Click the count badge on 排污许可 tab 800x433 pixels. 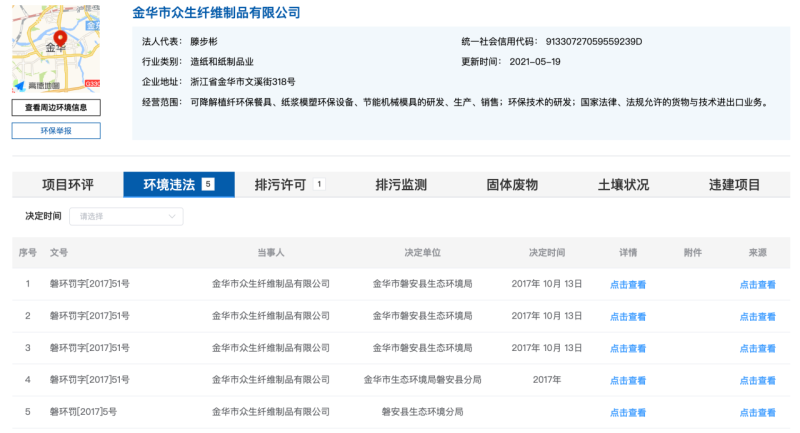319,184
